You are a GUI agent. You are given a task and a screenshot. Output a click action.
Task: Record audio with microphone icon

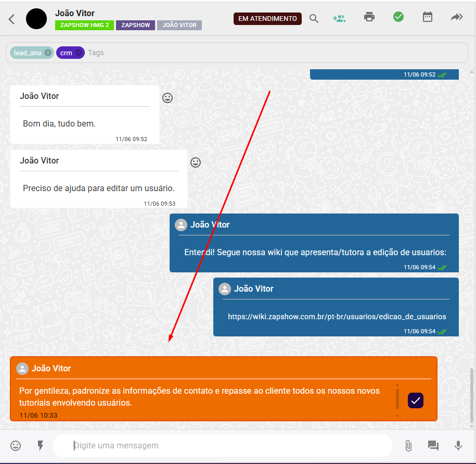coord(458,446)
